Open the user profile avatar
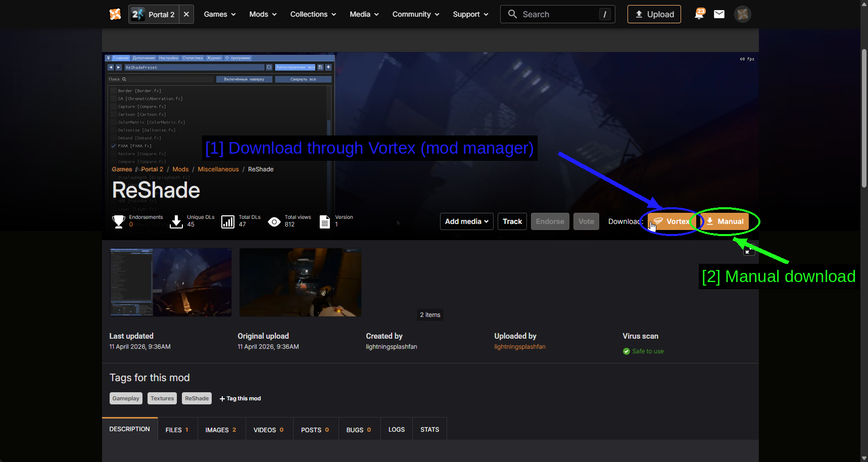The width and height of the screenshot is (868, 462). pyautogui.click(x=742, y=14)
